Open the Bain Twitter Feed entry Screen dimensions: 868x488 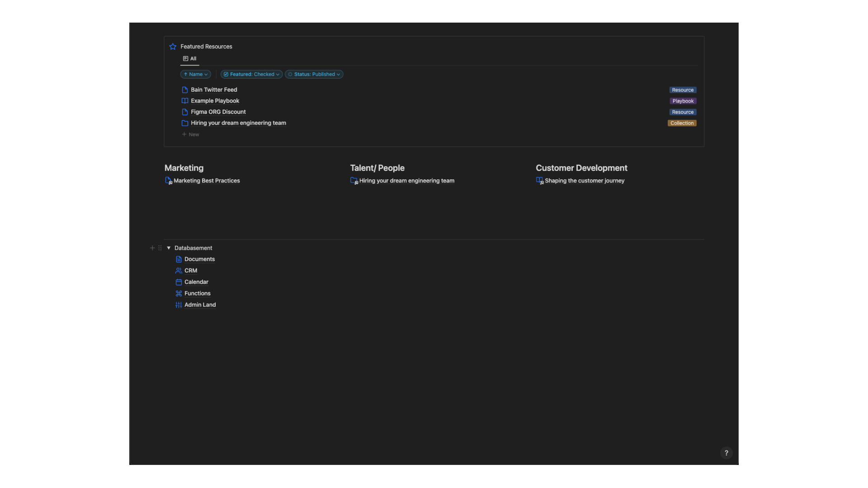(x=214, y=90)
